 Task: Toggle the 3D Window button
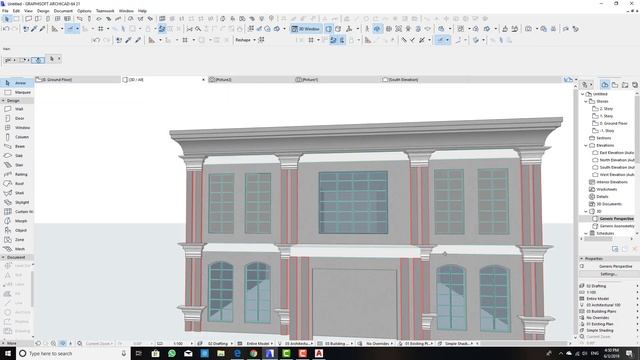click(x=306, y=29)
